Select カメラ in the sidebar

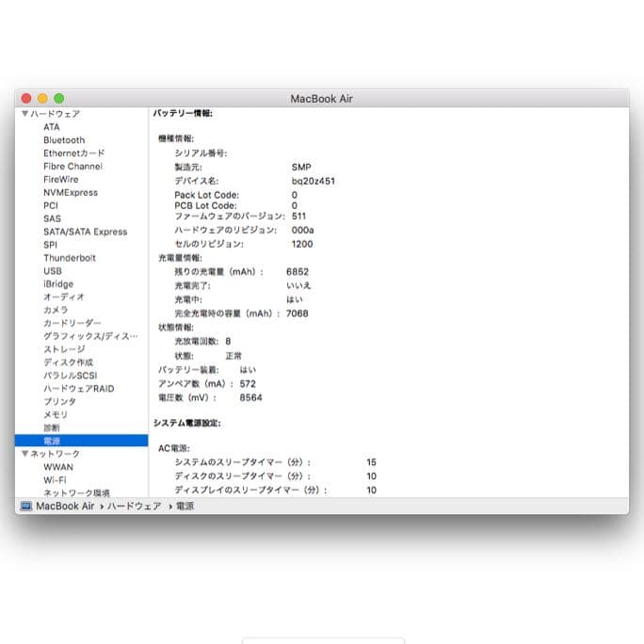(56, 310)
